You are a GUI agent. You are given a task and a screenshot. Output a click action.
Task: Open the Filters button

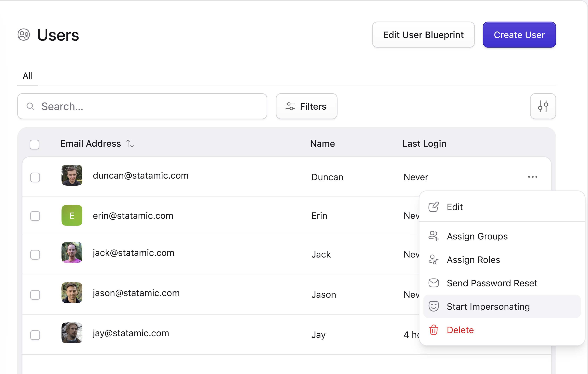(x=306, y=106)
